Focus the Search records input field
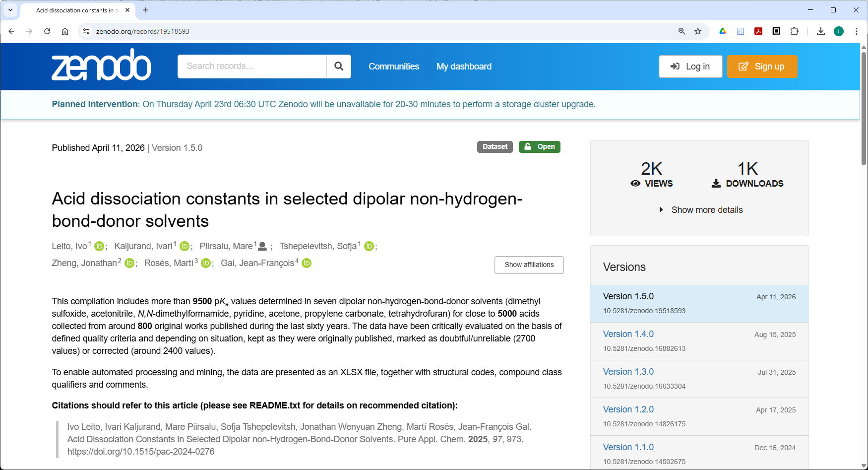 tap(251, 67)
